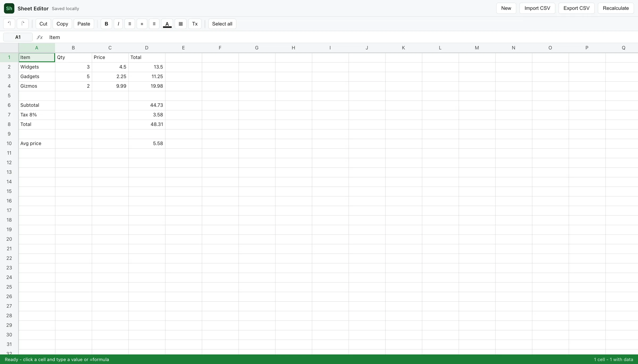The width and height of the screenshot is (638, 364).
Task: Create a New sheet
Action: 506,8
